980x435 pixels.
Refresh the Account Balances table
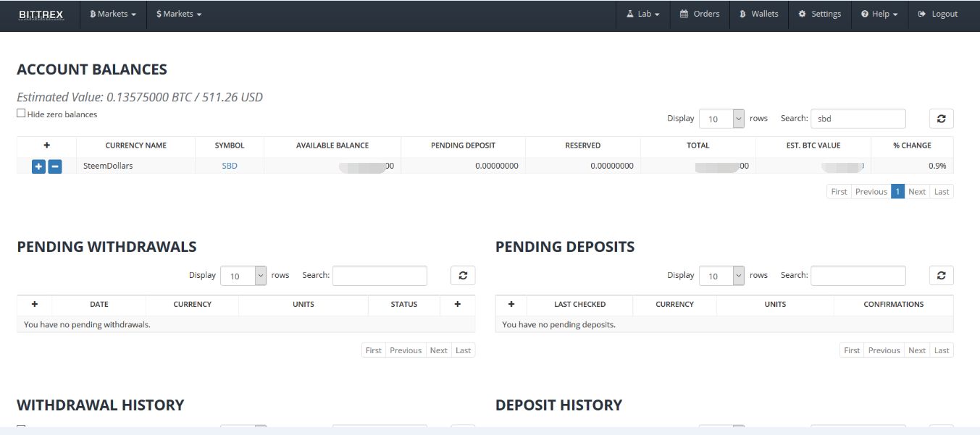point(941,119)
